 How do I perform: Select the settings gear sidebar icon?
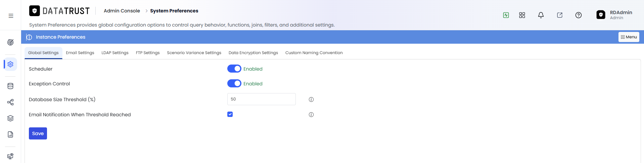click(10, 64)
